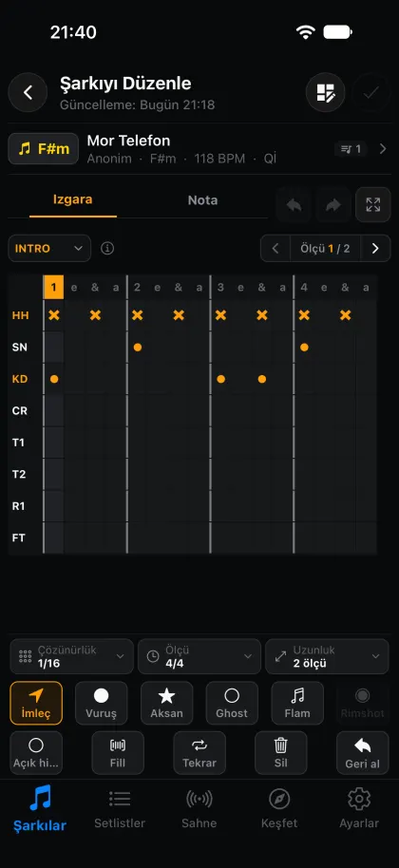Screen dimensions: 399x868
Task: Open the Keşfet bottom tab
Action: [279, 809]
